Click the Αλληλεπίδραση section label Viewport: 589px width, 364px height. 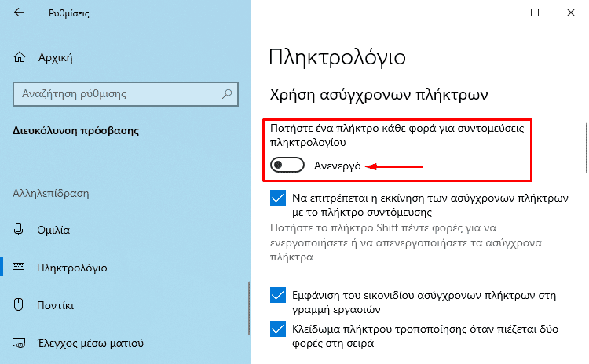click(x=51, y=194)
